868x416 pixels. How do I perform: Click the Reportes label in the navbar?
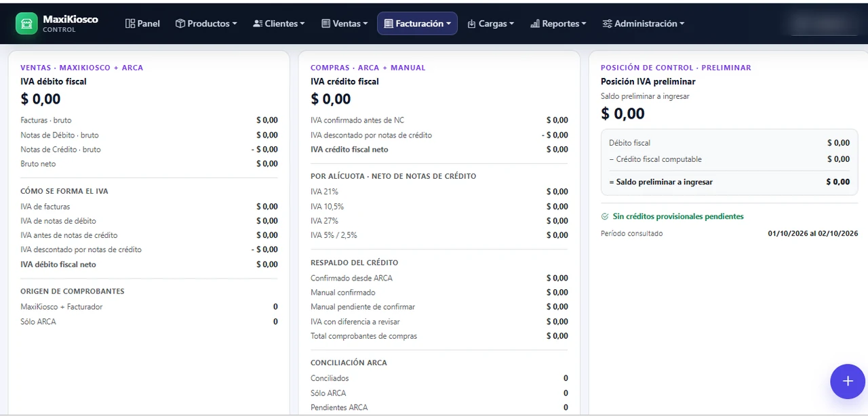(x=561, y=24)
